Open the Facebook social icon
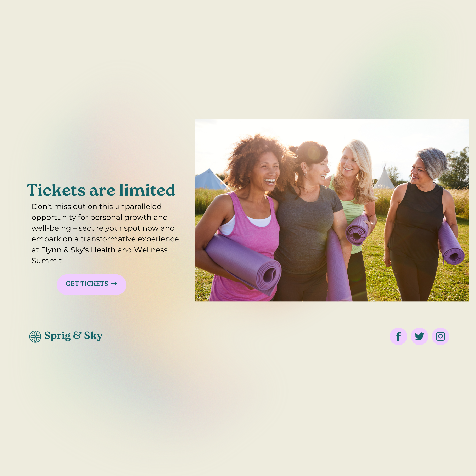Image resolution: width=476 pixels, height=476 pixels. [x=398, y=336]
